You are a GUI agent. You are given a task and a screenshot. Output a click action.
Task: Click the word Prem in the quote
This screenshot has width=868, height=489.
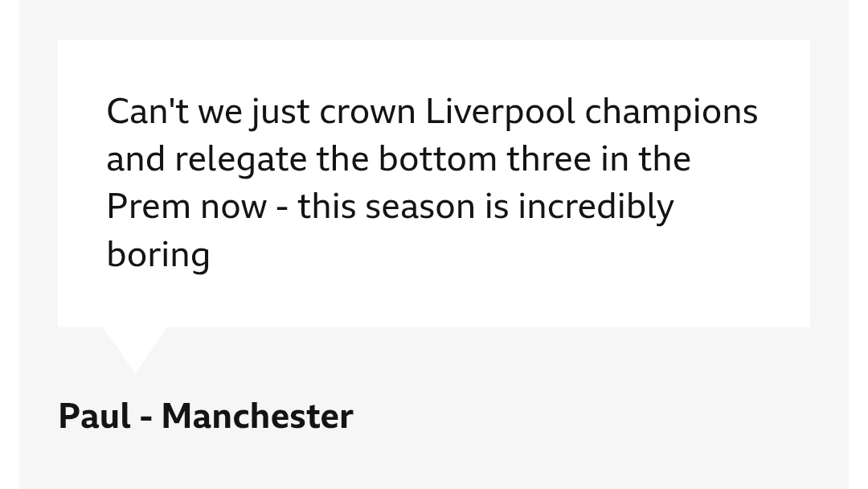149,208
